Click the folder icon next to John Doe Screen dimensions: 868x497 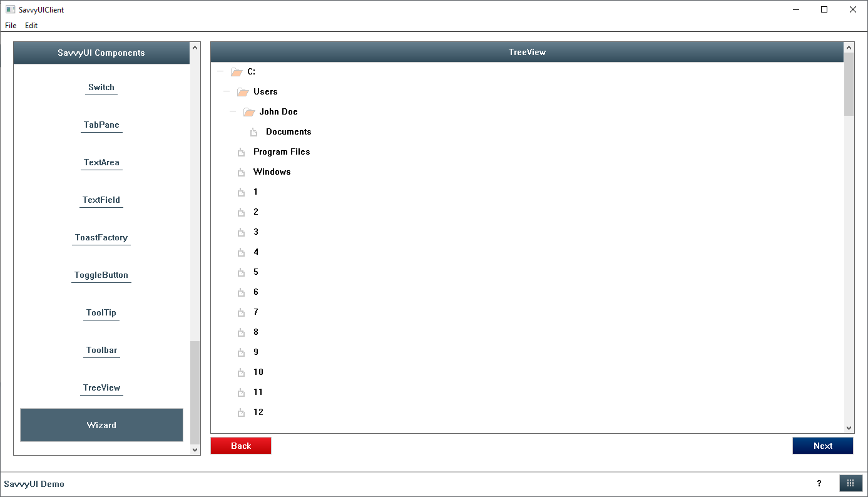(250, 111)
